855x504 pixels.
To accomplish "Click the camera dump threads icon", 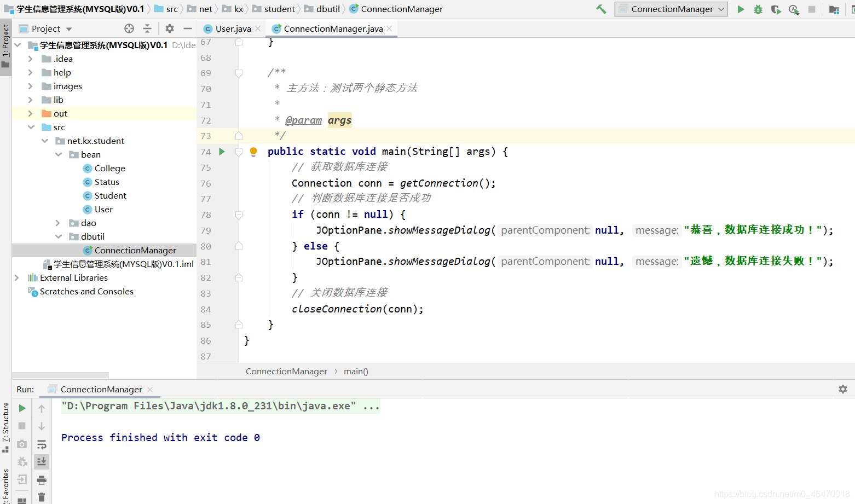I will [22, 444].
